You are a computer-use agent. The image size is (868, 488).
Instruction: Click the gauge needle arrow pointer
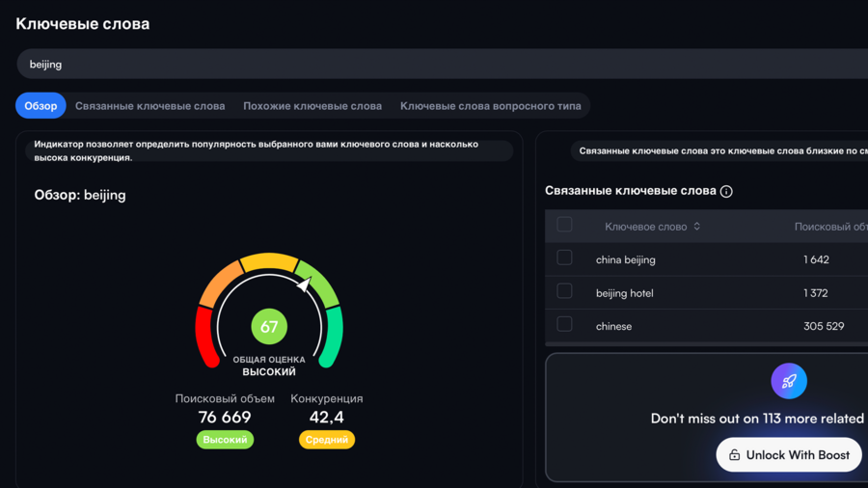click(304, 285)
